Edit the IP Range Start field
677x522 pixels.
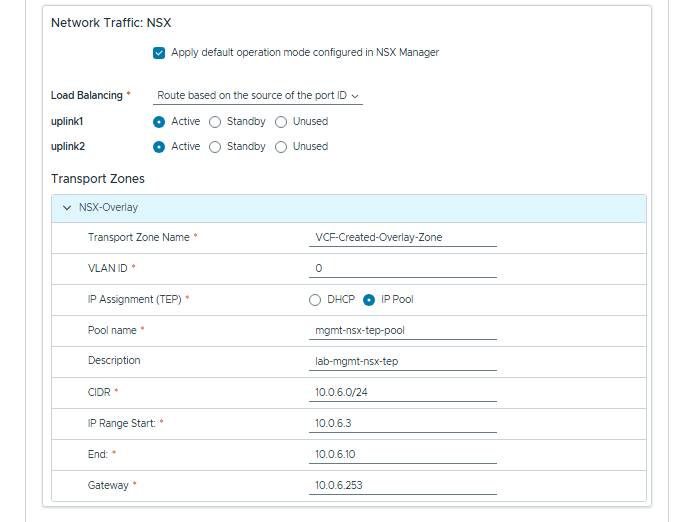pos(403,424)
